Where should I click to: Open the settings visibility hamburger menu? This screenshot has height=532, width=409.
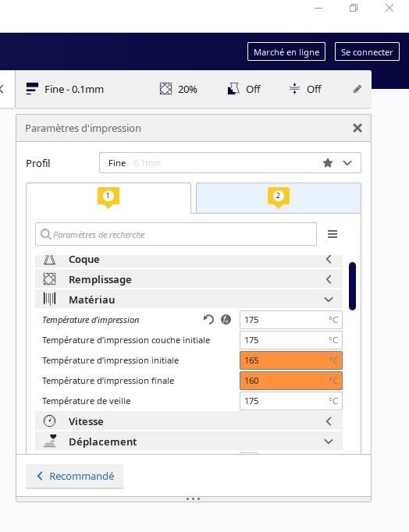coord(333,234)
